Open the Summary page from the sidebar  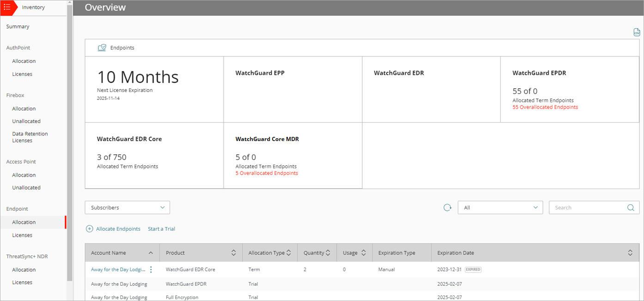click(x=18, y=26)
